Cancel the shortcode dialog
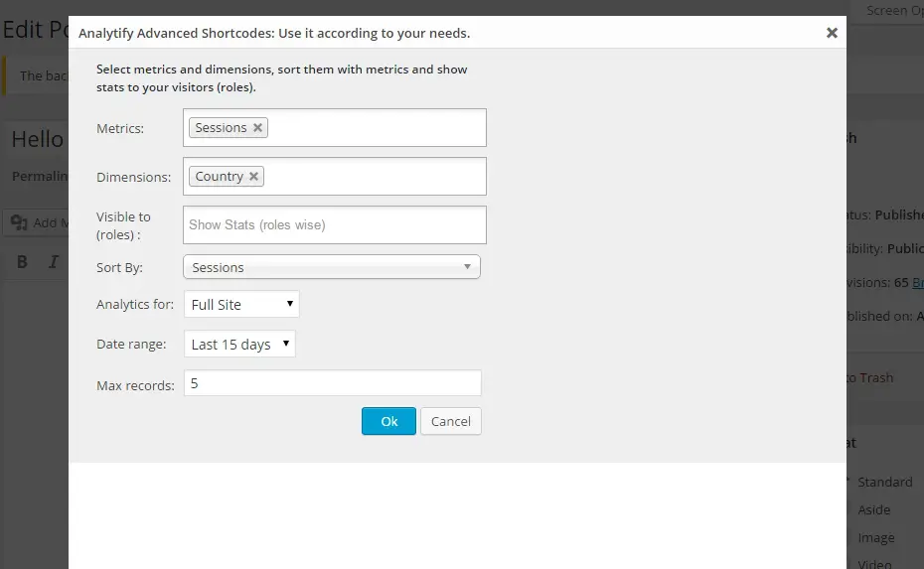Image resolution: width=924 pixels, height=569 pixels. pyautogui.click(x=451, y=421)
